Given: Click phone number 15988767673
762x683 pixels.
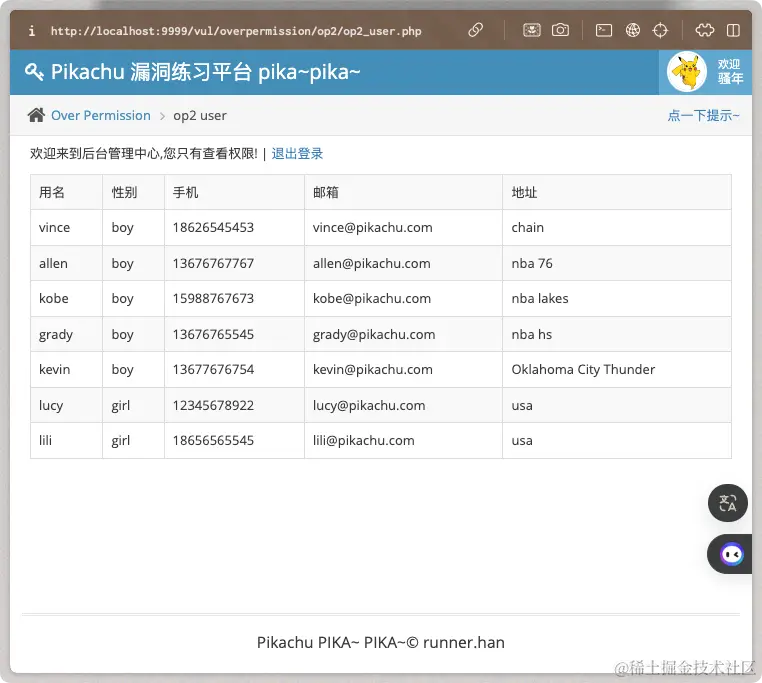Looking at the screenshot, I should pos(213,298).
